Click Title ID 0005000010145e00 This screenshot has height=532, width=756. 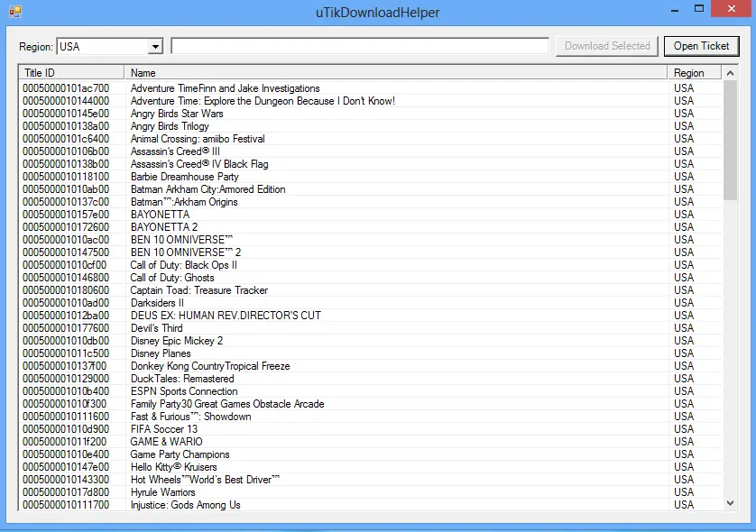click(x=66, y=114)
